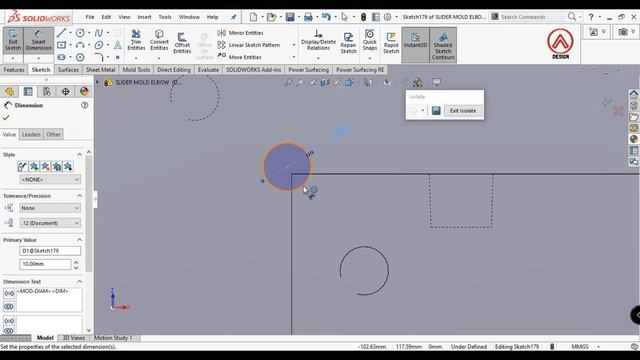
Task: Select the Spline sketch tool
Action: [99, 33]
